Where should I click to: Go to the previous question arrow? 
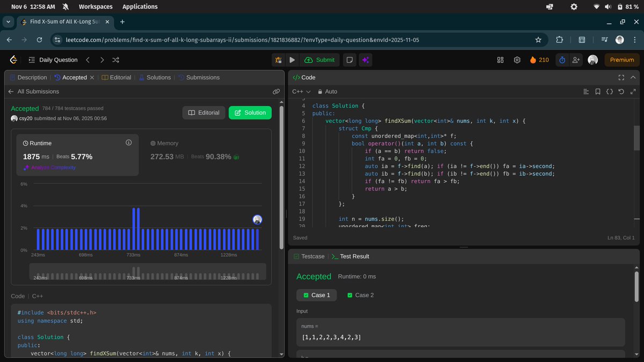point(88,60)
